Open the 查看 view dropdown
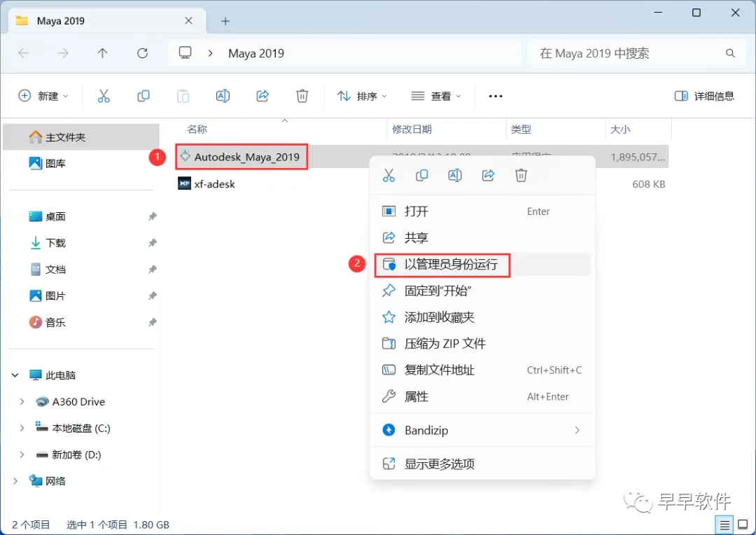 [436, 96]
